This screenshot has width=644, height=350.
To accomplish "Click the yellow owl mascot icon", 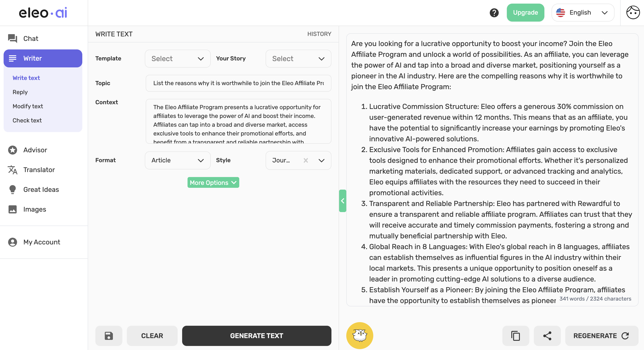I will pyautogui.click(x=360, y=335).
